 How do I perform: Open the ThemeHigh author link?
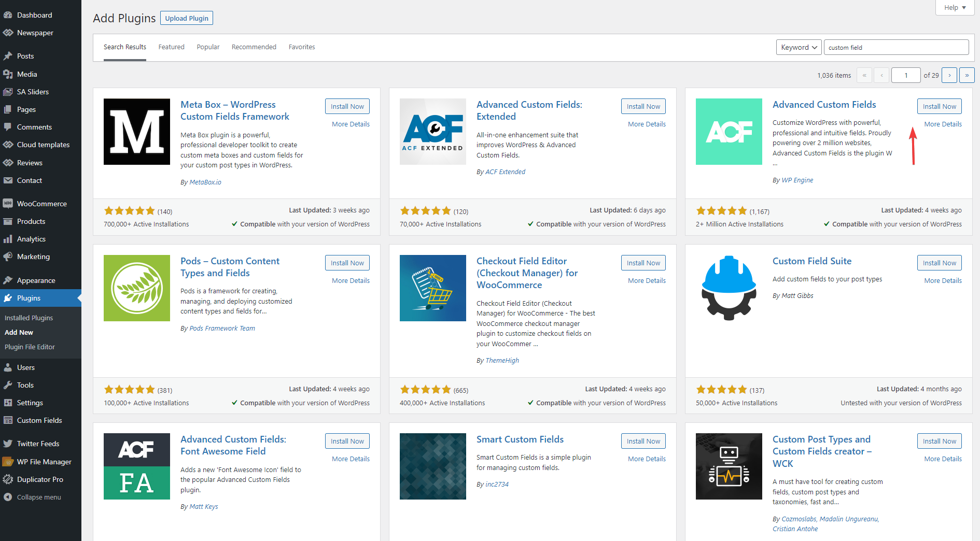[502, 360]
